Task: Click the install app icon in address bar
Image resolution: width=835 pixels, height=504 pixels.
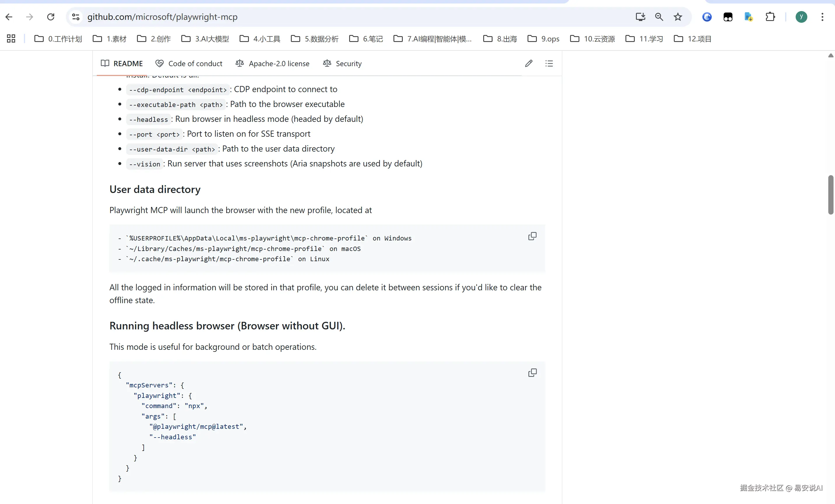Action: click(640, 17)
